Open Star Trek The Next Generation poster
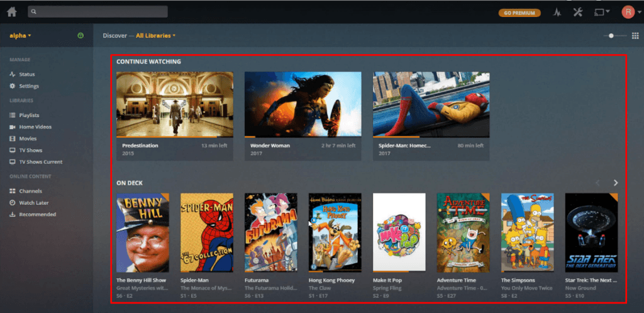This screenshot has width=644, height=313. (591, 233)
